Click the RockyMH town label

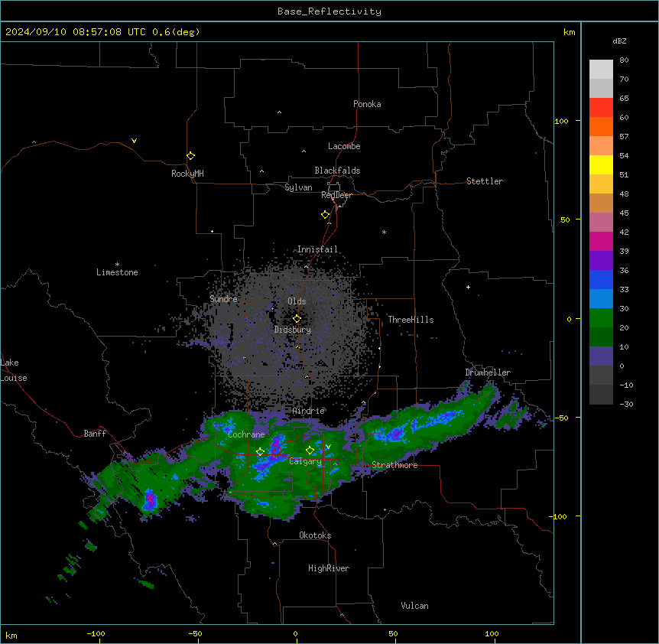point(187,174)
